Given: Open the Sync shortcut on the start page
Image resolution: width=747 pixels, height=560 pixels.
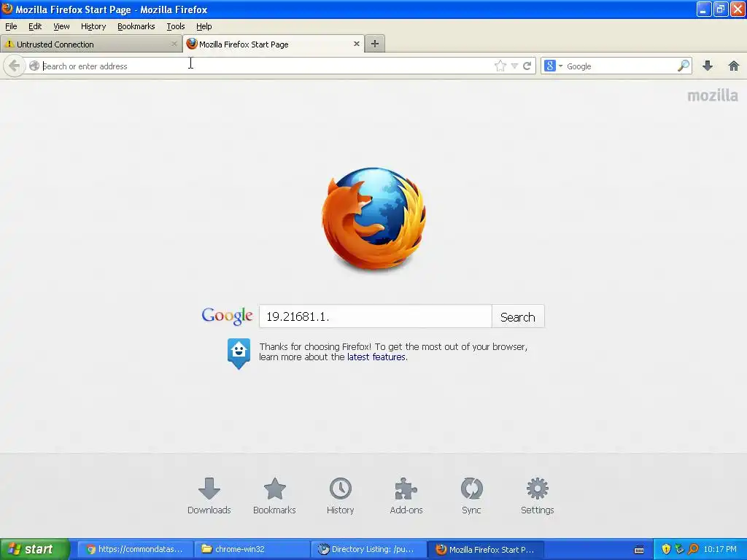Looking at the screenshot, I should click(x=471, y=496).
